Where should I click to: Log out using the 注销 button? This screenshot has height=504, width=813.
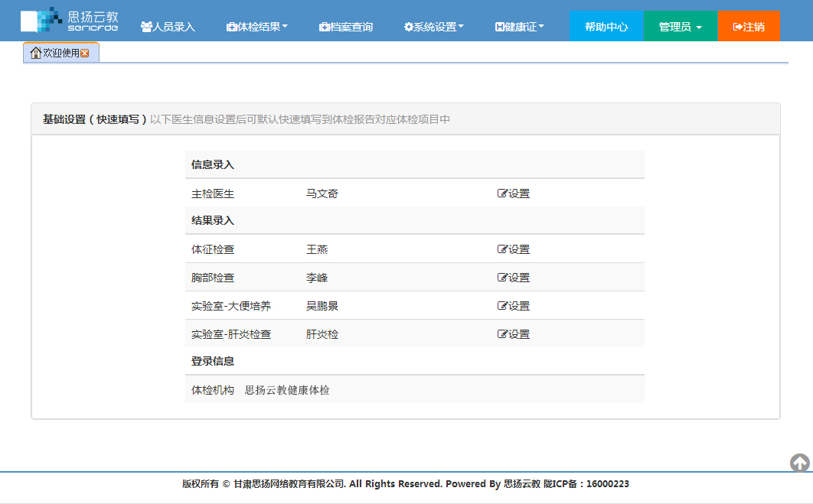tap(749, 27)
